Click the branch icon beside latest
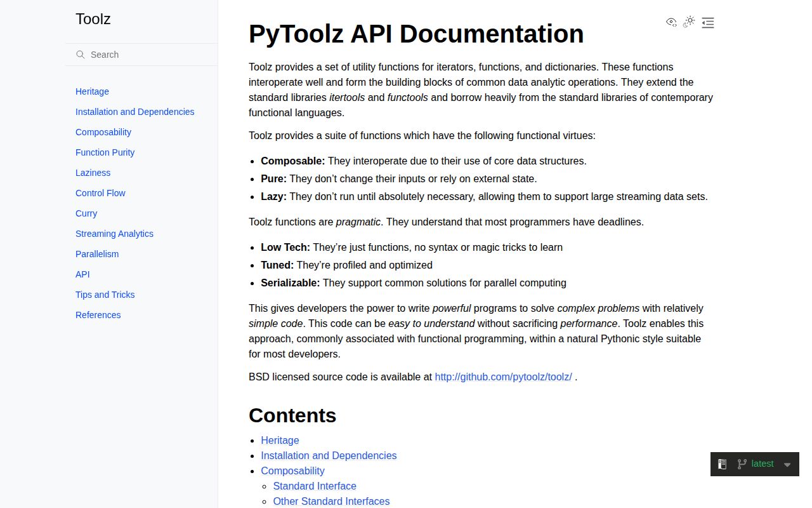The image size is (812, 508). tap(742, 464)
